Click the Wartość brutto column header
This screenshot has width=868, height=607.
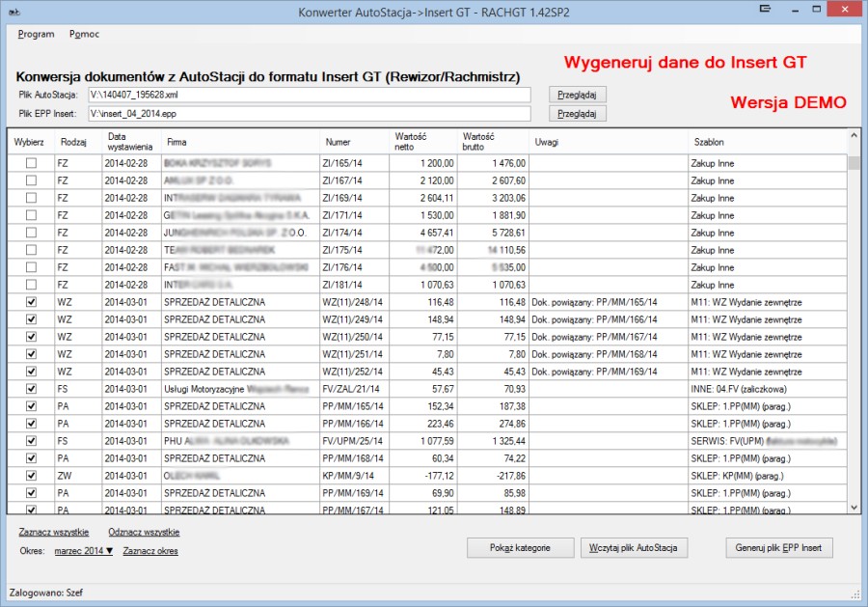pos(493,142)
